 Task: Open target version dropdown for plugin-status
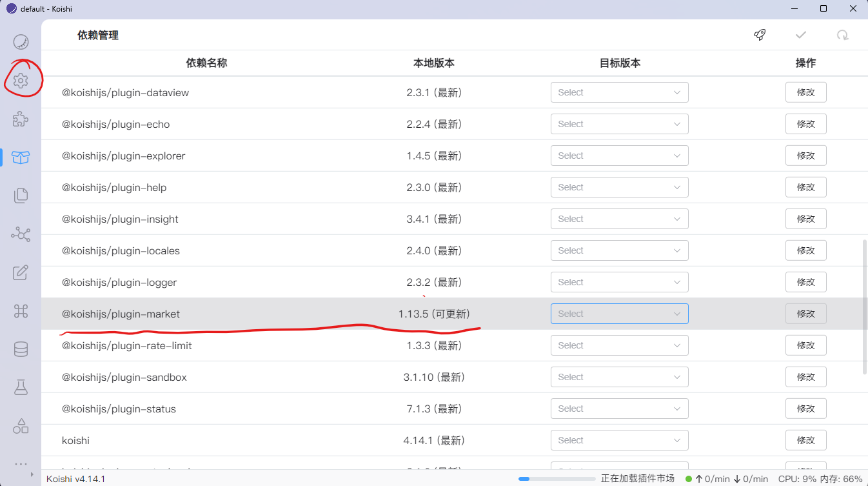click(x=619, y=409)
